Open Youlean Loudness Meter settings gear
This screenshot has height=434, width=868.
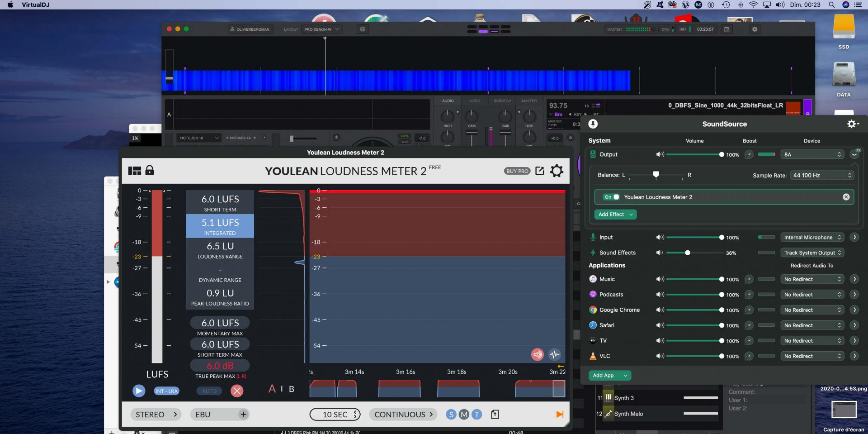tap(557, 171)
